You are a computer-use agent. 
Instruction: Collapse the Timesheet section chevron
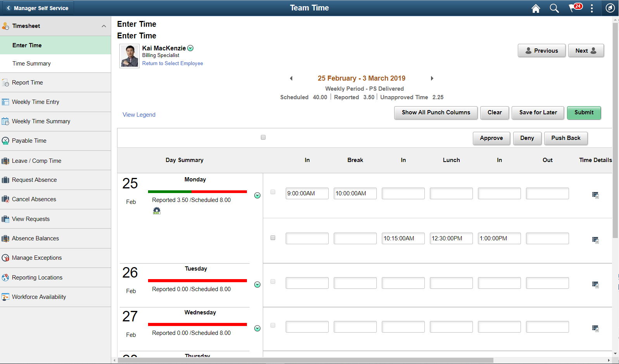click(104, 26)
